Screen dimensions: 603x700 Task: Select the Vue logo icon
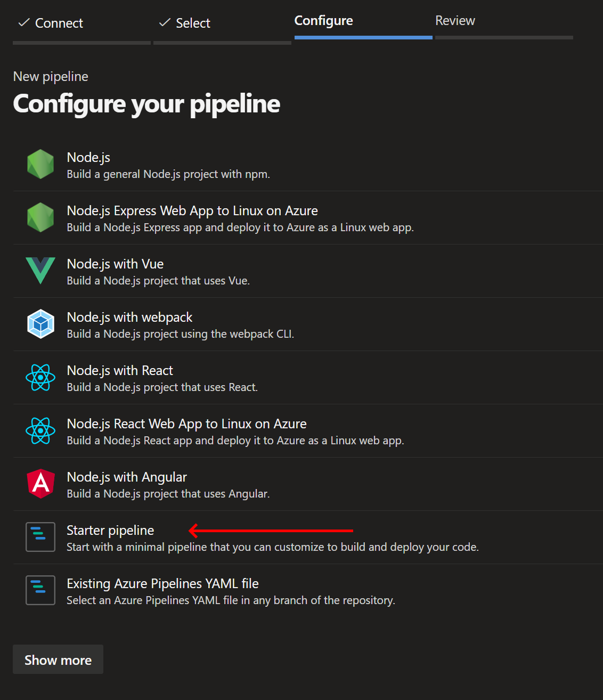tap(40, 271)
